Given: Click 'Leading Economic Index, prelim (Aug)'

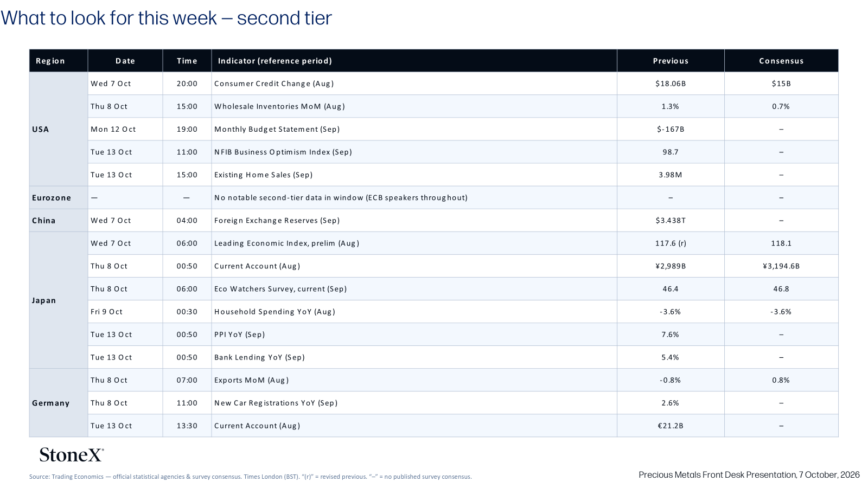Looking at the screenshot, I should [414, 243].
